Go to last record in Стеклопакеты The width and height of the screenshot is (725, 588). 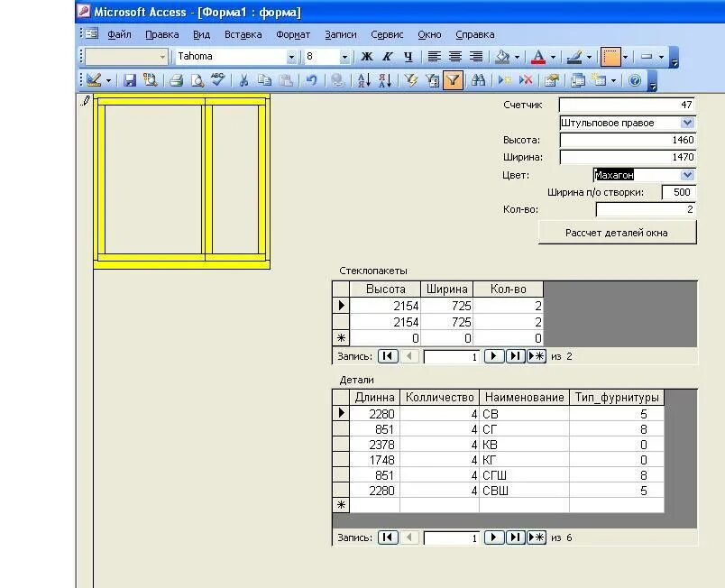click(x=515, y=356)
